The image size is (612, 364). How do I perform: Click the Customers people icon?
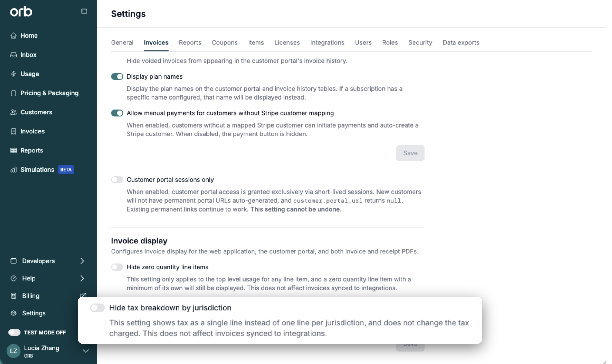point(13,112)
